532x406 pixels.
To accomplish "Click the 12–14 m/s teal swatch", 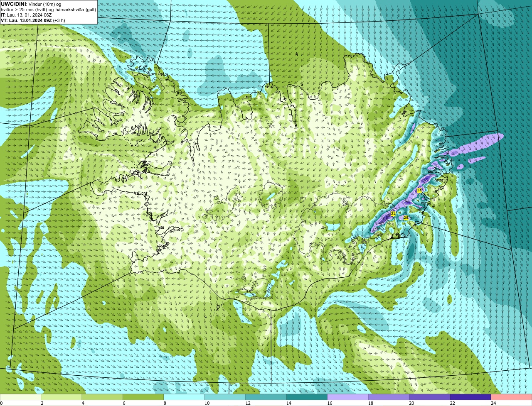I will (266, 397).
